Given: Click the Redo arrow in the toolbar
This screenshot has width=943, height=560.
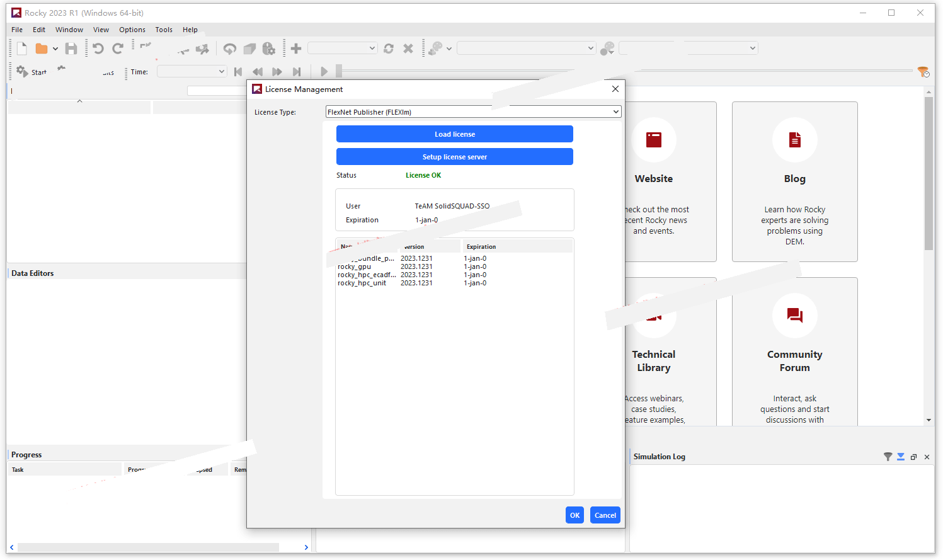Looking at the screenshot, I should pyautogui.click(x=118, y=49).
